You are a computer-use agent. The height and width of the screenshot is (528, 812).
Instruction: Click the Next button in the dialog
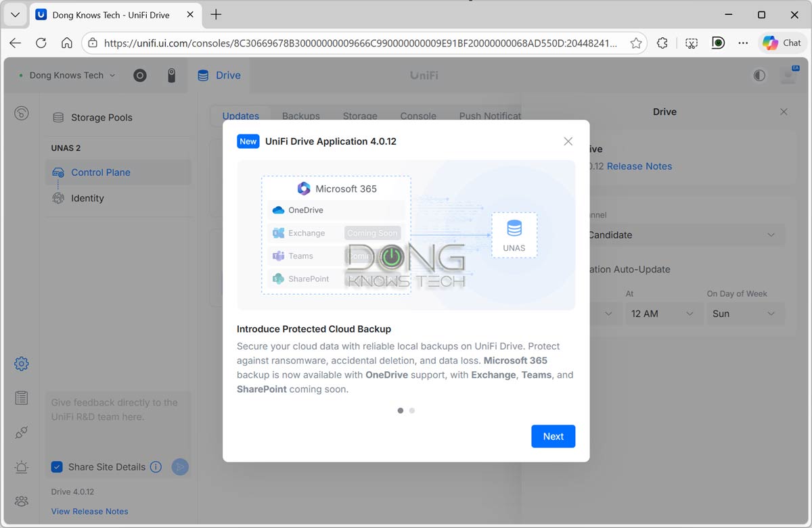point(553,436)
